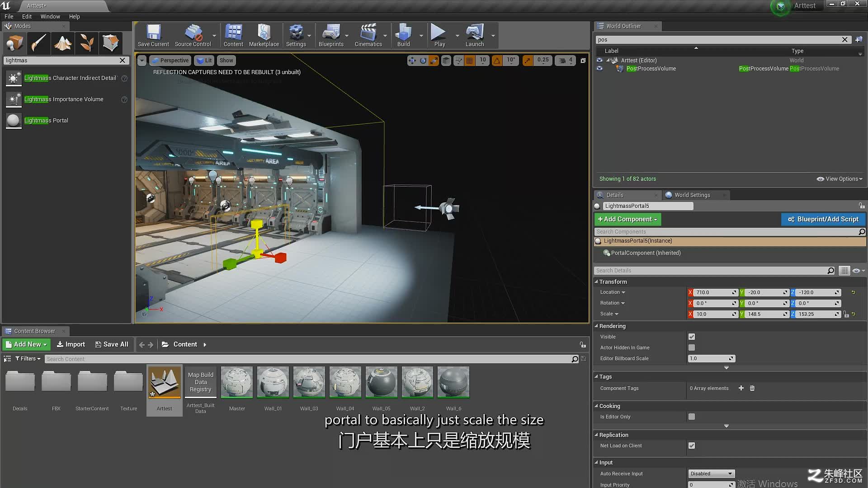Viewport: 868px width, 488px height.
Task: Select rotate gizmo mode in viewport
Action: [x=423, y=61]
